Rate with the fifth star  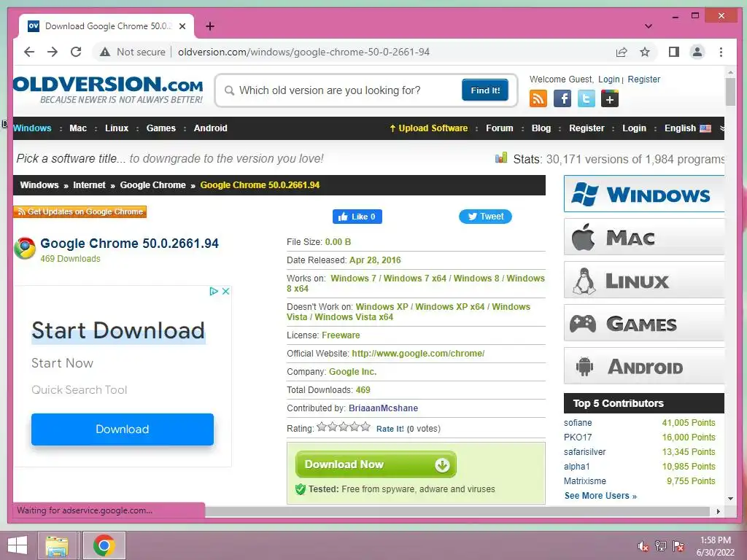365,427
